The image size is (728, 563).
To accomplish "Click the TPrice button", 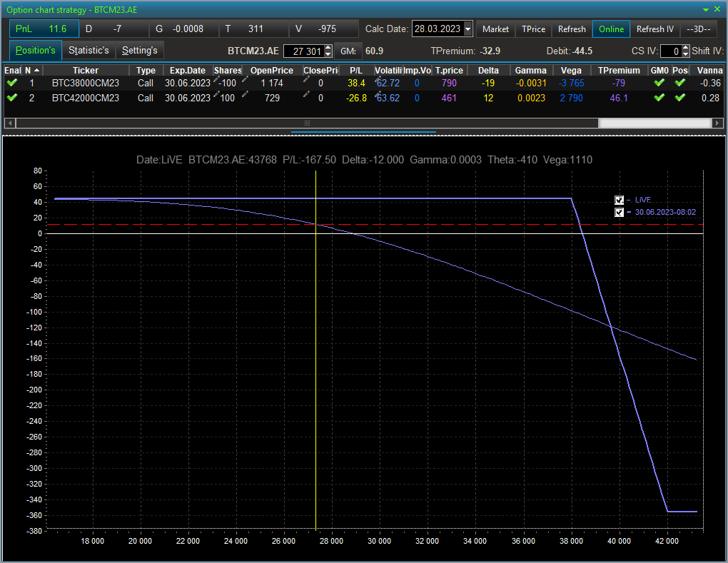I will (x=533, y=29).
